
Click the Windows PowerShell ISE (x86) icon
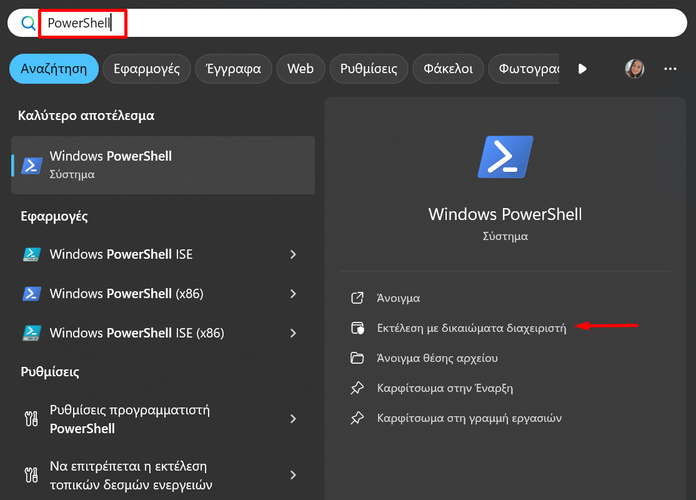(x=32, y=333)
